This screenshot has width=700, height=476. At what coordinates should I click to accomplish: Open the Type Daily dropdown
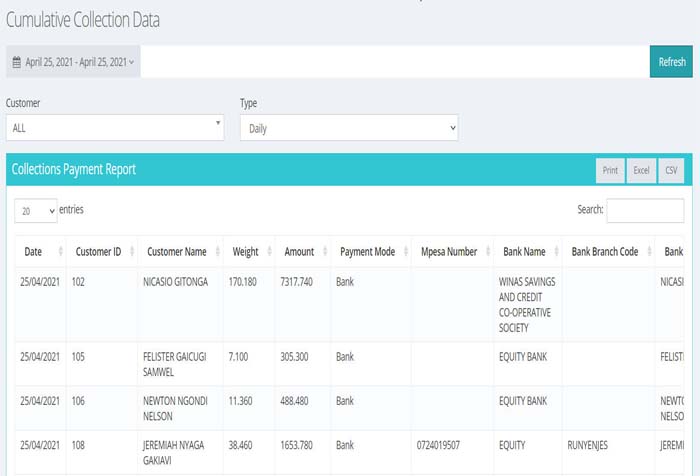(349, 128)
